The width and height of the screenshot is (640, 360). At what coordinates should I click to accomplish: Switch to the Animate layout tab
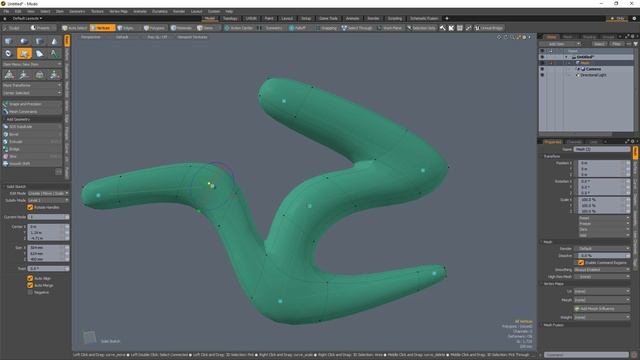point(353,18)
